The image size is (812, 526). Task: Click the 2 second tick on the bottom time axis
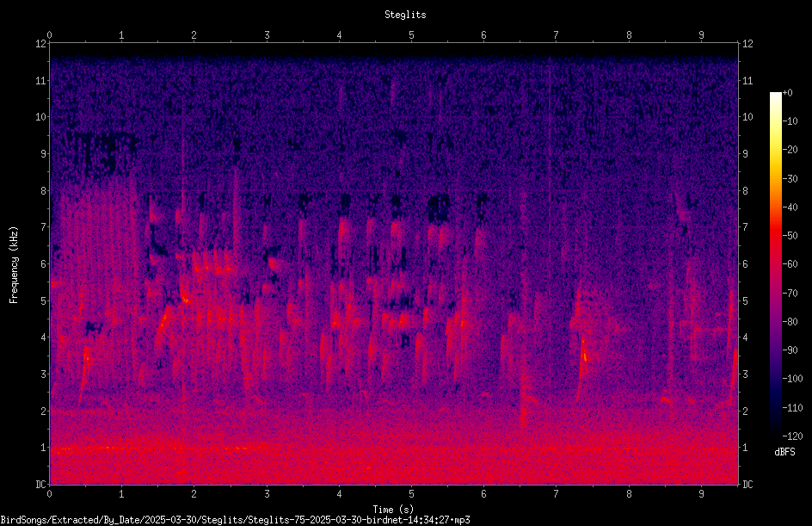coord(194,494)
